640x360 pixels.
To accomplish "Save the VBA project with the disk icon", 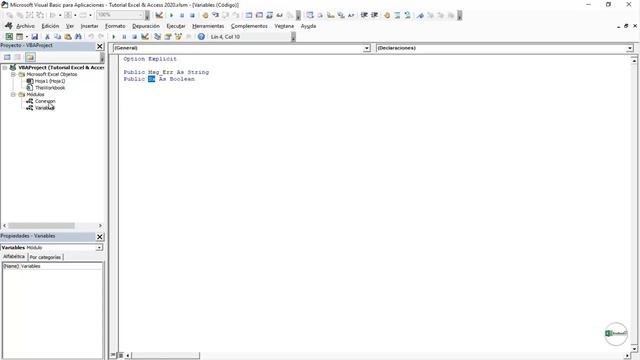I will 35,37.
